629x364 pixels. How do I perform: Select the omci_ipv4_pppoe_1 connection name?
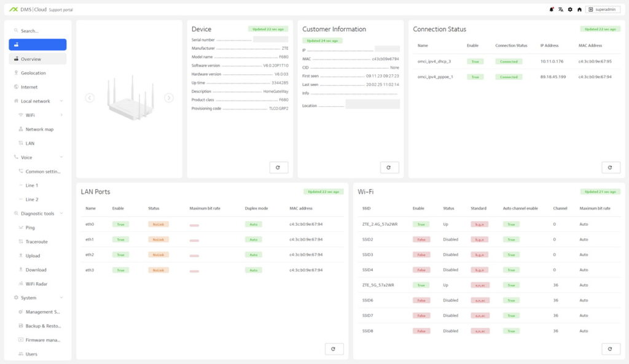[x=435, y=77]
